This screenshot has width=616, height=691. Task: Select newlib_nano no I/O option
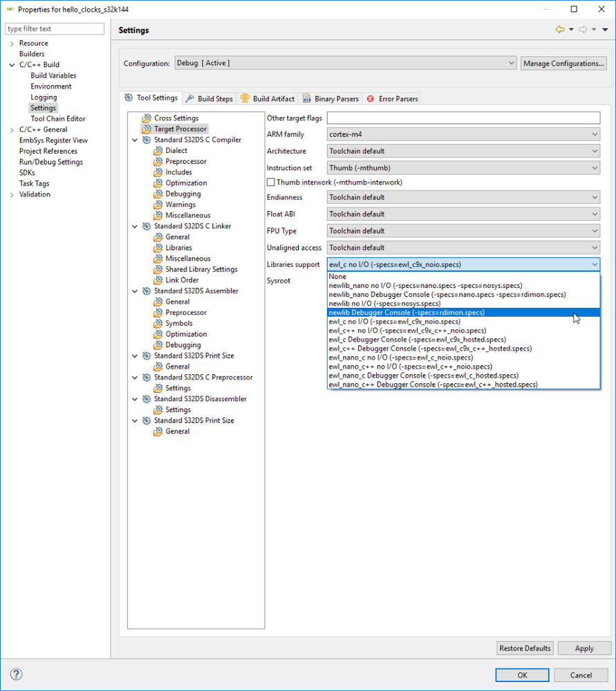[463, 286]
